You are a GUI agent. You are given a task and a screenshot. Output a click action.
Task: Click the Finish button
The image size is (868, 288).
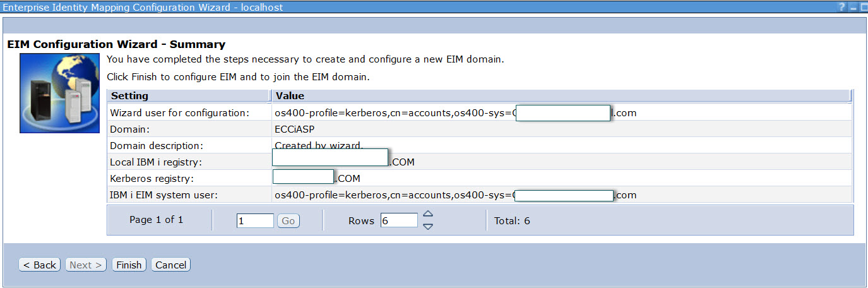click(129, 265)
